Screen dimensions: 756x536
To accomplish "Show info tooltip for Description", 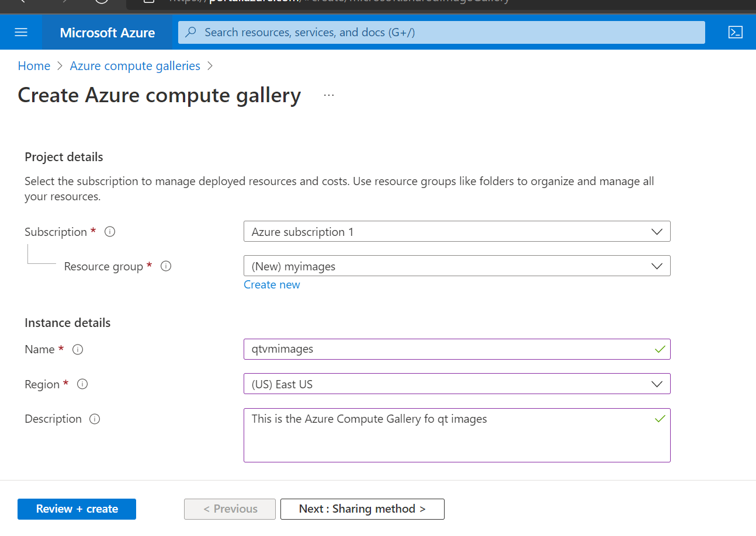I will [95, 419].
